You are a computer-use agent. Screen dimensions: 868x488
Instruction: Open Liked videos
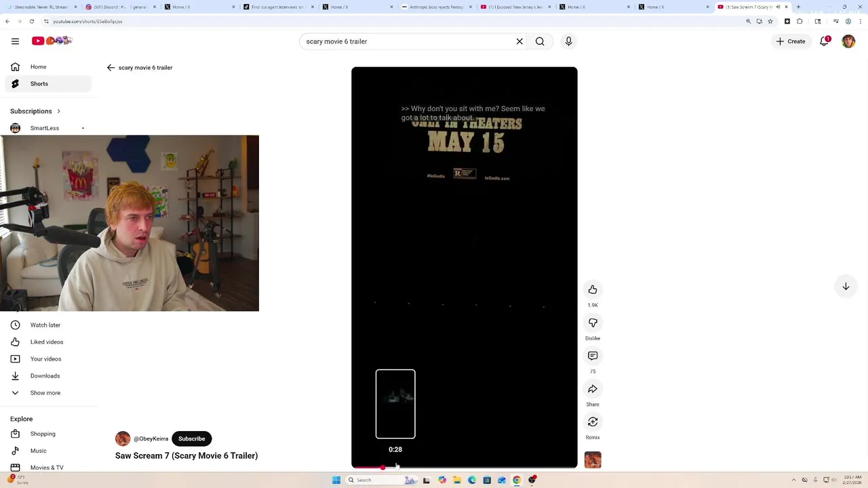pyautogui.click(x=47, y=342)
